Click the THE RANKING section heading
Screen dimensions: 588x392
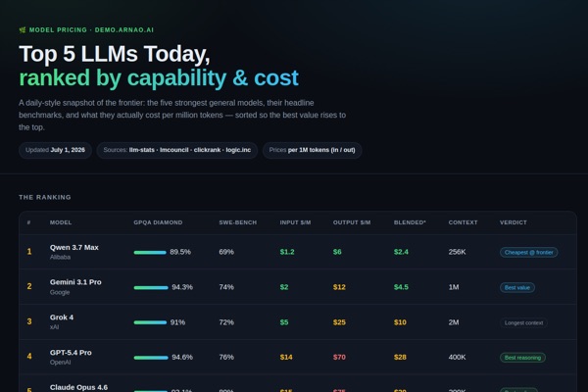pos(45,197)
